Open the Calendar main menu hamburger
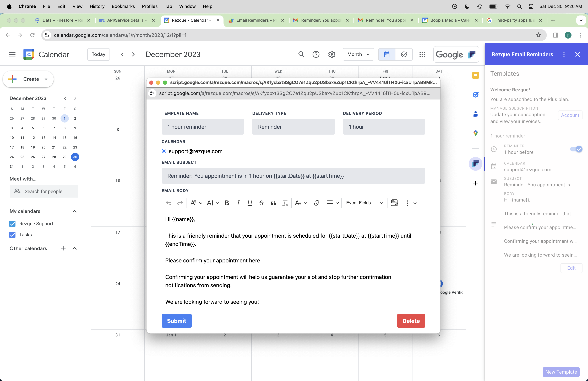The height and width of the screenshot is (381, 588). 12,54
